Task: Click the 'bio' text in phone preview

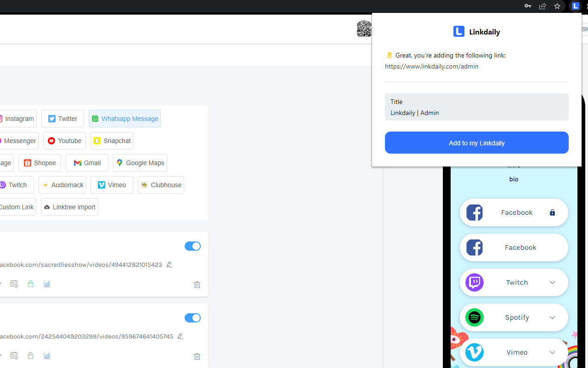Action: [x=514, y=179]
